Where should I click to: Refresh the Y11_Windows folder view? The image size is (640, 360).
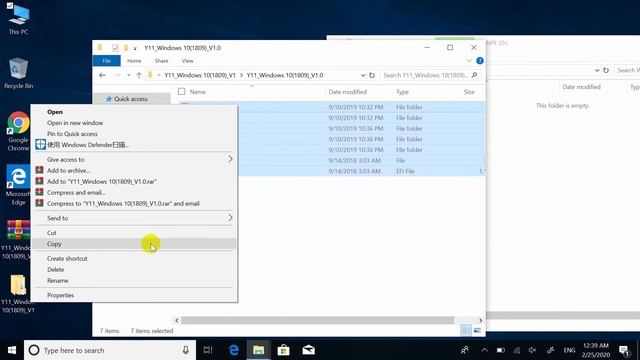(372, 75)
